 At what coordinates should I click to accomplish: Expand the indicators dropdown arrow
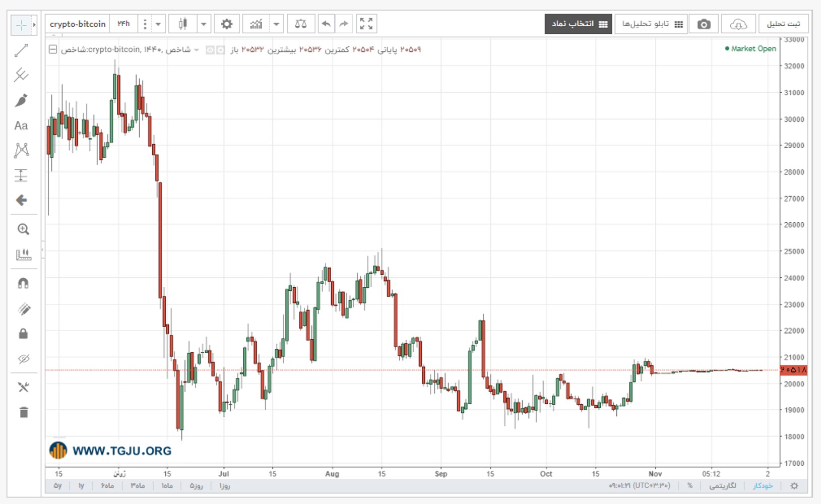pyautogui.click(x=276, y=24)
